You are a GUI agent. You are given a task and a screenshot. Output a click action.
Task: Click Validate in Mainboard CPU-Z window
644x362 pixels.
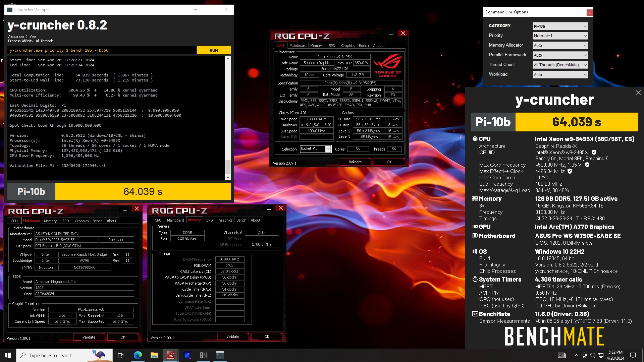[89, 337]
